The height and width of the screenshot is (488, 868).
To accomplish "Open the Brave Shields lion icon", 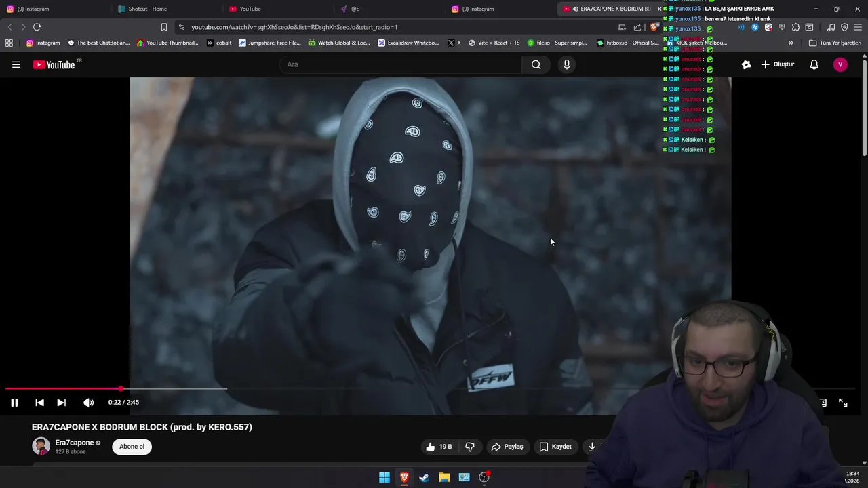I will 653,27.
